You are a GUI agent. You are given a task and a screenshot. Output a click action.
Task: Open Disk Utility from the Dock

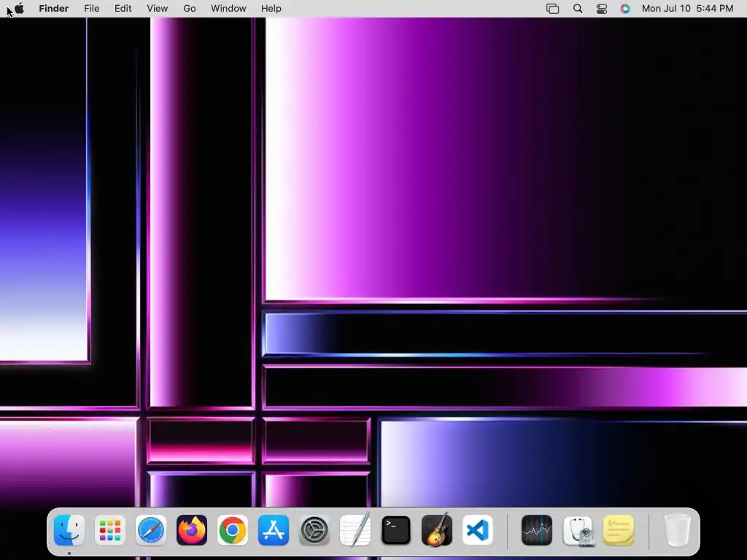click(x=578, y=530)
